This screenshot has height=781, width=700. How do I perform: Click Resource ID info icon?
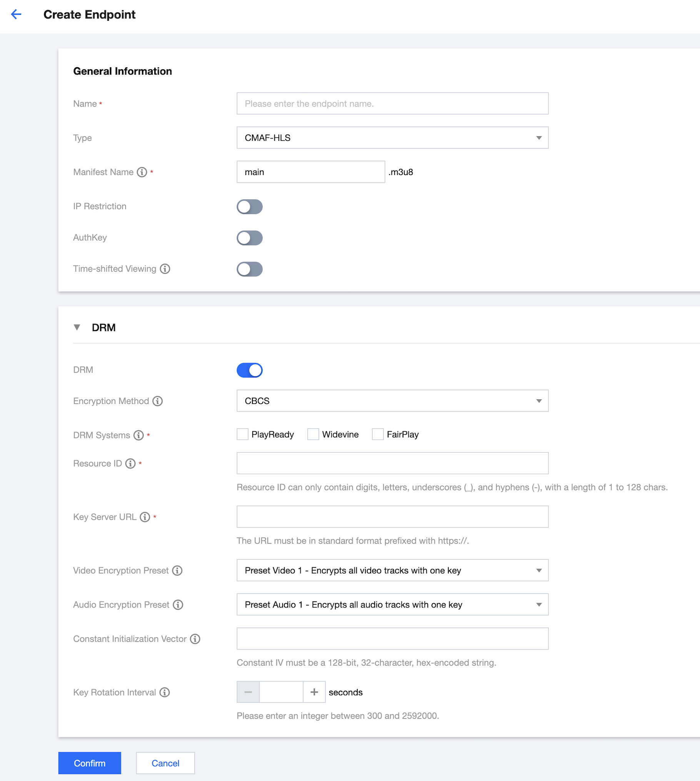[x=130, y=463]
